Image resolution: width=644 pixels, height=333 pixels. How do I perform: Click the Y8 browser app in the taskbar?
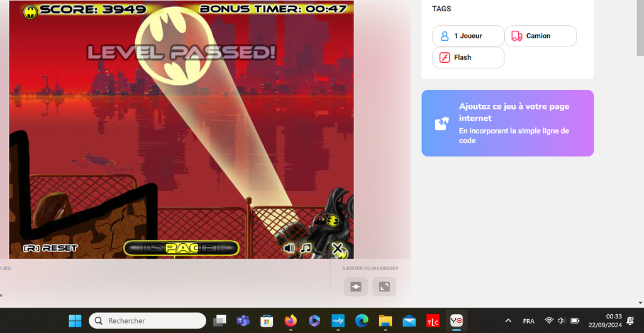[457, 320]
